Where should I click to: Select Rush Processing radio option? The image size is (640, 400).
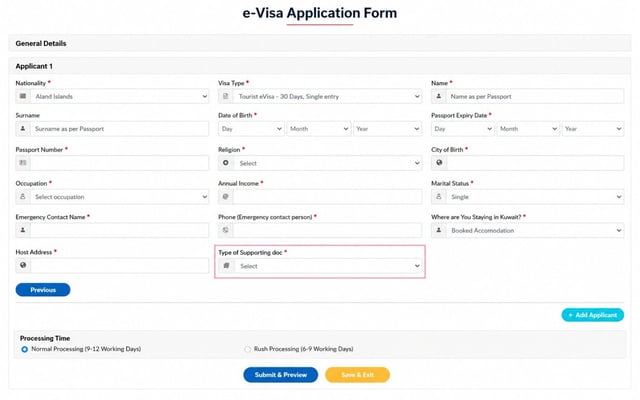tap(247, 349)
